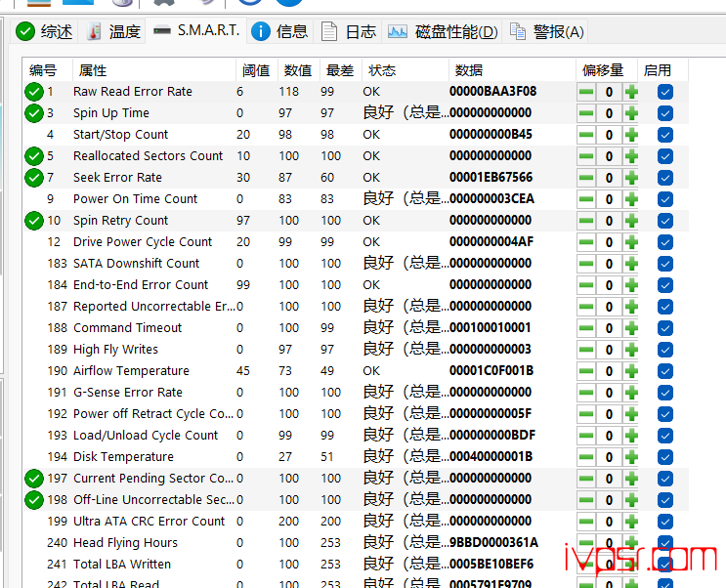Click green minus for Airflow Temperature offset

pos(586,371)
